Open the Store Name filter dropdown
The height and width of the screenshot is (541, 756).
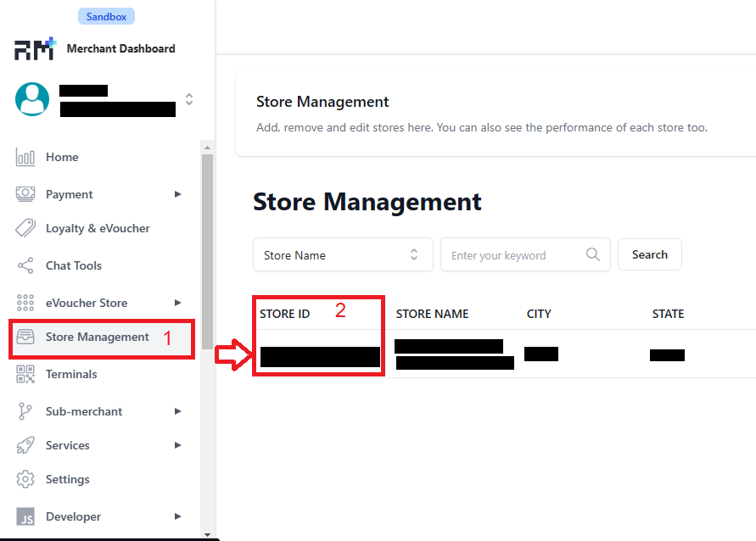tap(343, 254)
